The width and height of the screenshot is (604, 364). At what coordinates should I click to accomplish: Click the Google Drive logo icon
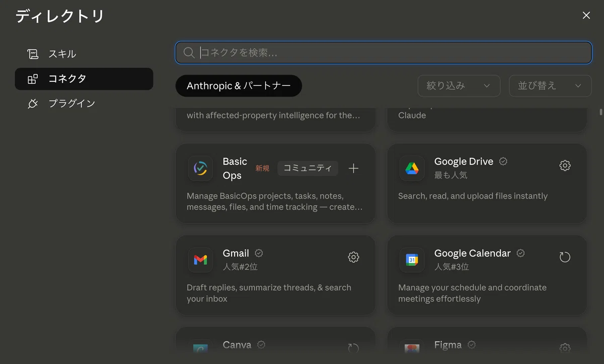click(x=412, y=168)
